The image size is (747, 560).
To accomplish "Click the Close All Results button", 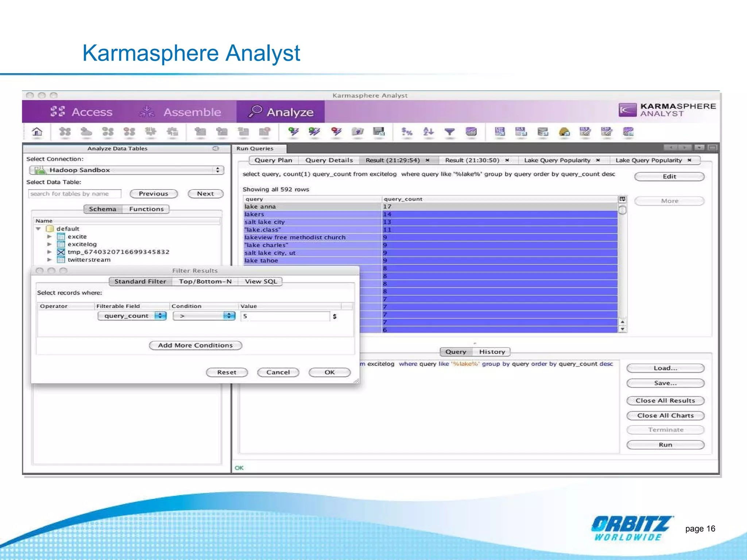I will click(666, 401).
